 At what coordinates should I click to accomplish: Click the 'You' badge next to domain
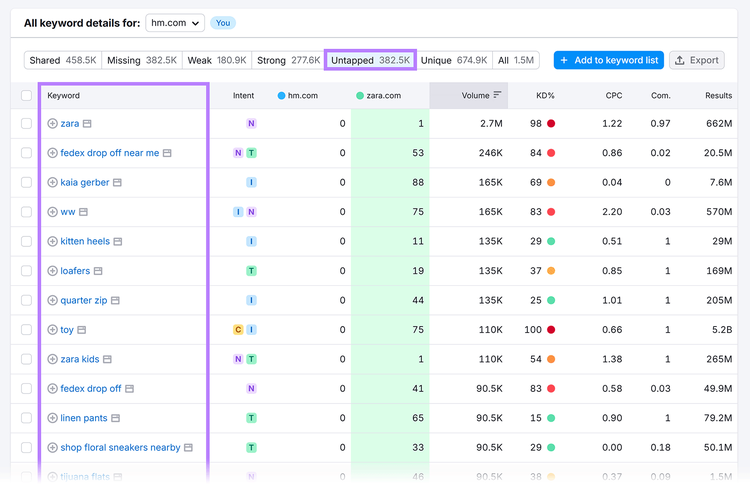click(x=223, y=23)
